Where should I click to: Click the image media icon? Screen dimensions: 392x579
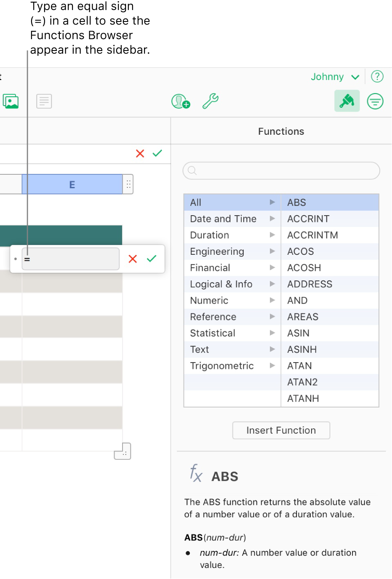pos(11,101)
